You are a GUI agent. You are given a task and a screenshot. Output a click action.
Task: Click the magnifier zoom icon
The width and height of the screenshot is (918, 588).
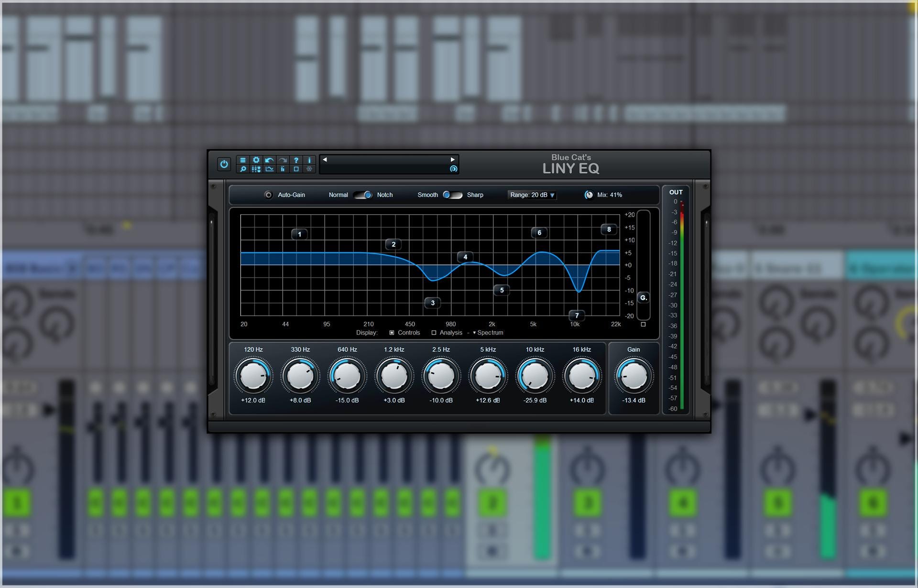pyautogui.click(x=243, y=169)
